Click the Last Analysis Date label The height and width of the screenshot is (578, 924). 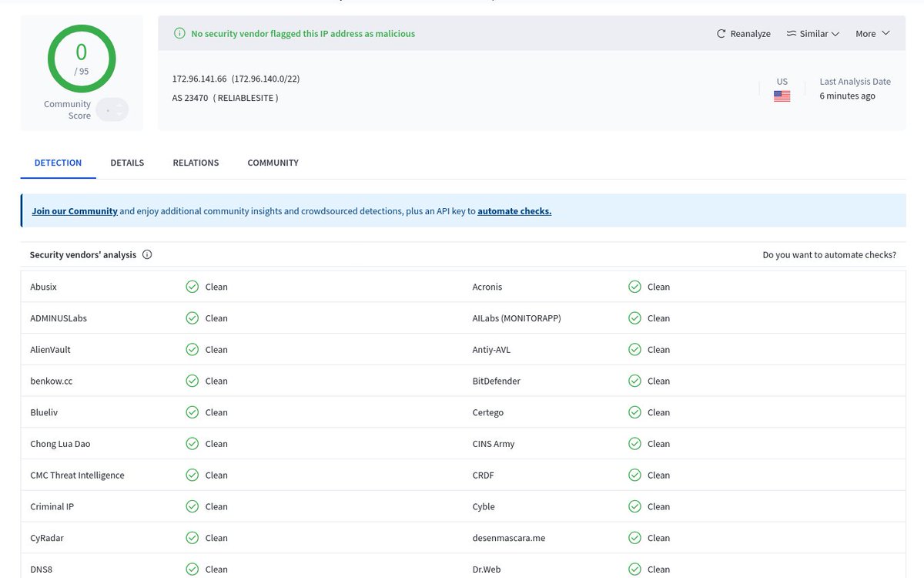(x=855, y=81)
